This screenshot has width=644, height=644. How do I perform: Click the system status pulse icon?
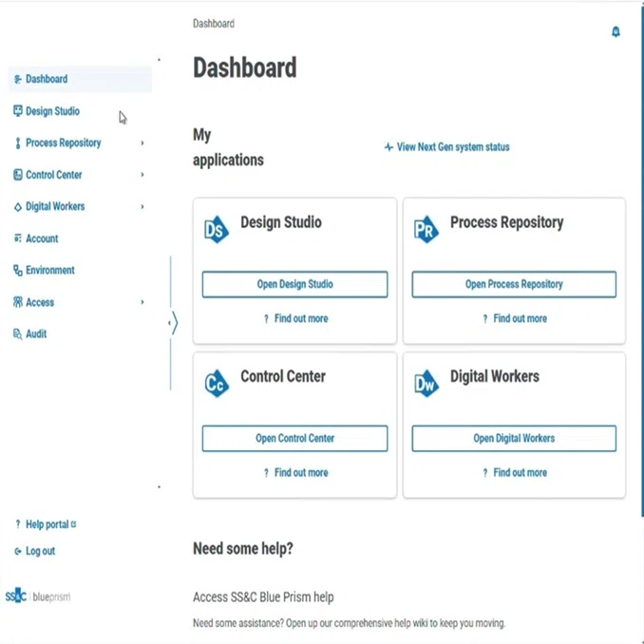click(388, 147)
